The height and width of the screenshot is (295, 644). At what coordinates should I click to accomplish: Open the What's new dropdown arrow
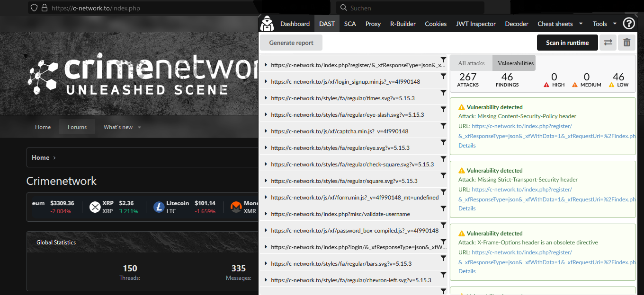139,127
